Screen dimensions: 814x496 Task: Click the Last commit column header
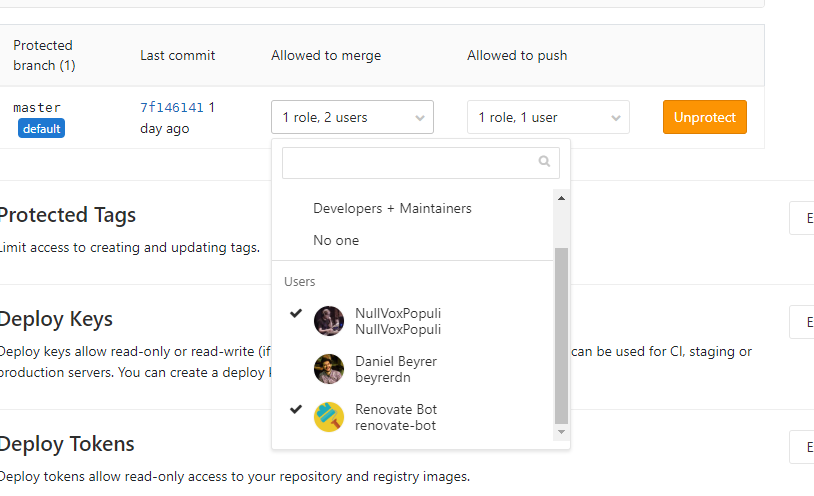click(x=178, y=56)
